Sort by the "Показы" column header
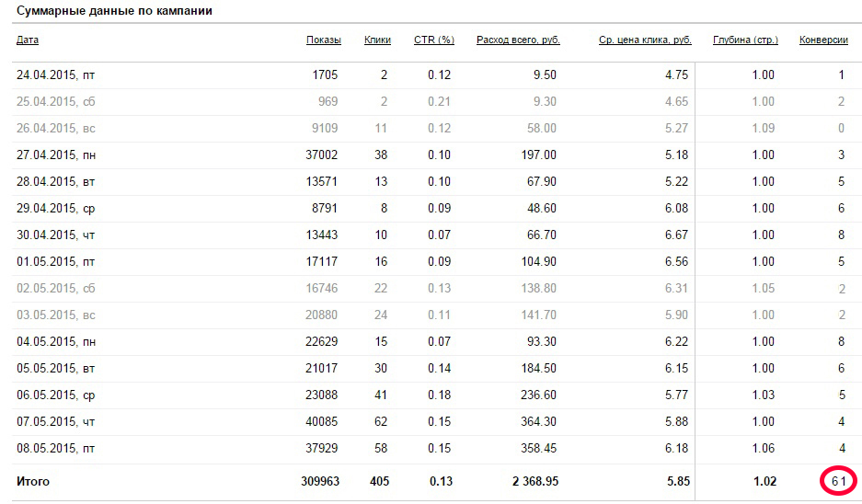Viewport: 862px width, 504px height. point(323,40)
